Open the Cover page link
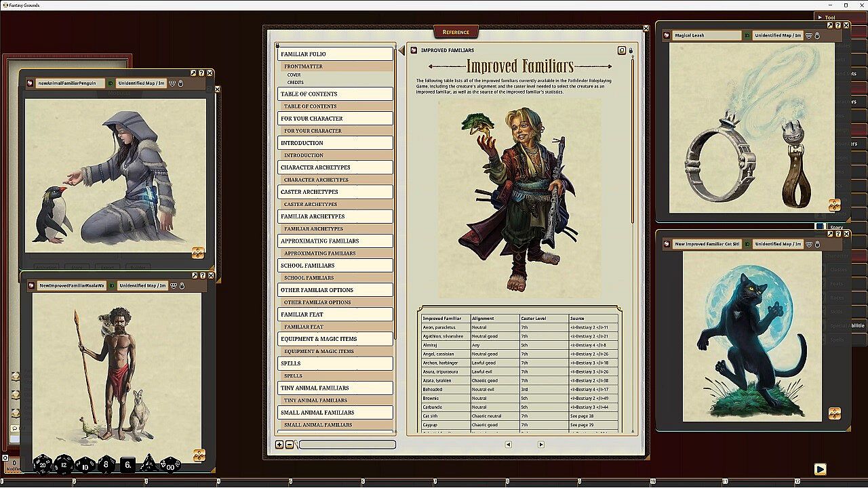 coord(294,75)
